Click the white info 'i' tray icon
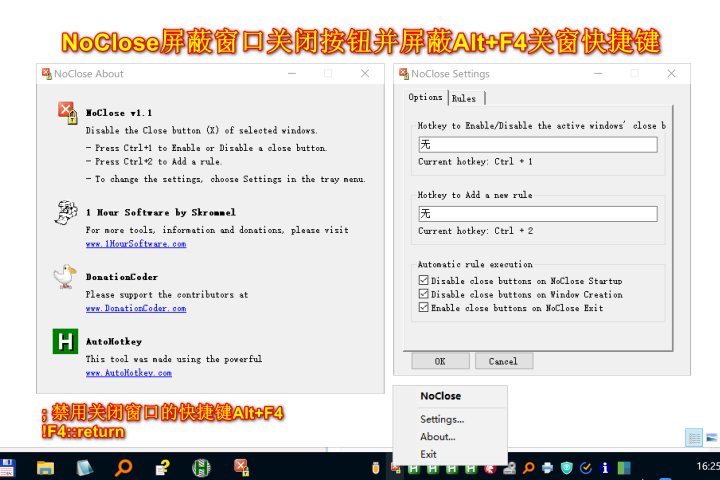The width and height of the screenshot is (720, 480). (x=605, y=468)
